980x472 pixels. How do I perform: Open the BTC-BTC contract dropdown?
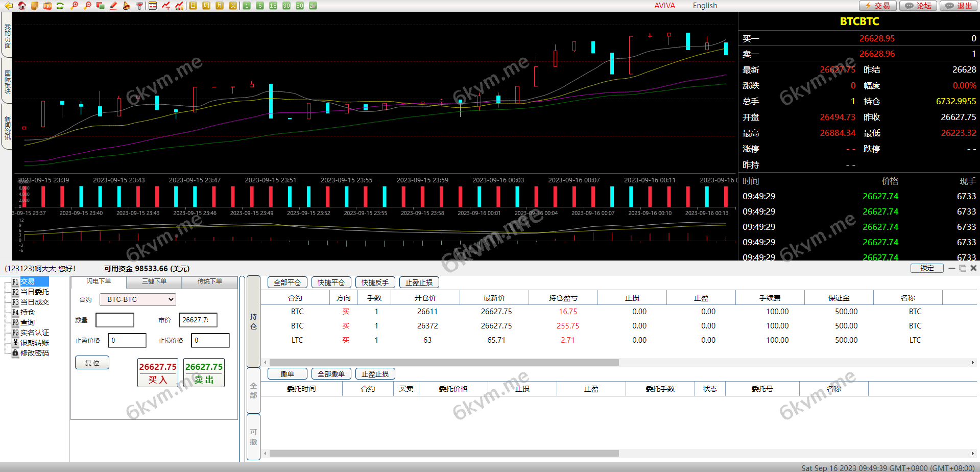click(137, 299)
